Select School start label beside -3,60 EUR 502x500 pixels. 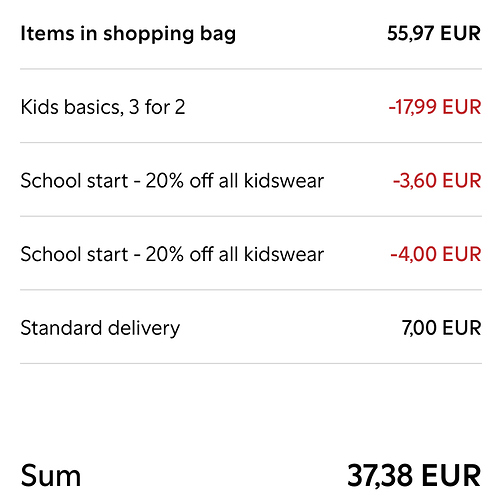coord(172,181)
